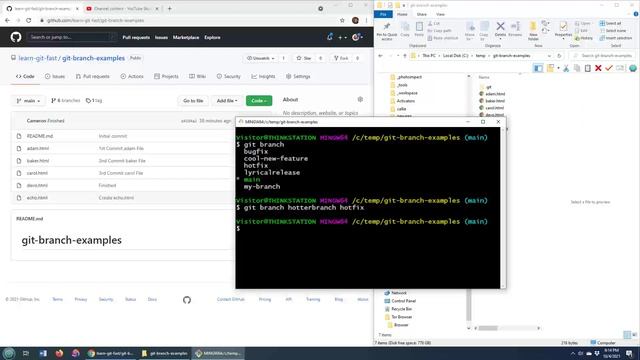640x360 pixels.
Task: Click the scissors Cut icon in Explorer toolbar
Action: click(x=566, y=68)
